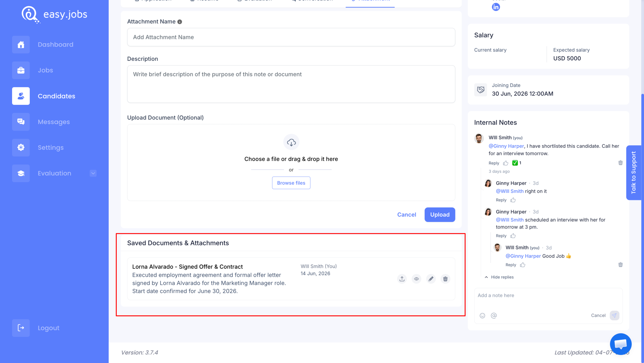Collapse thread with Hide replies
Screen dimensions: 644x363
[x=499, y=277]
